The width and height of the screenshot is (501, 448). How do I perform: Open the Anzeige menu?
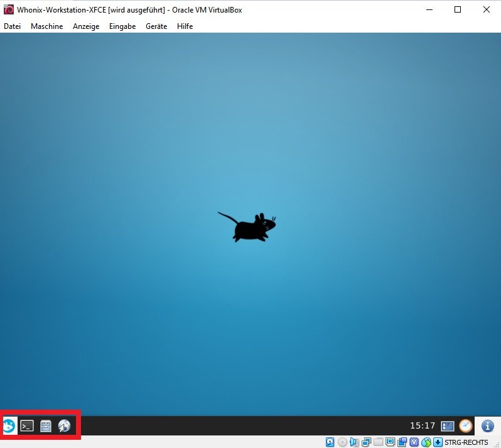[x=86, y=26]
